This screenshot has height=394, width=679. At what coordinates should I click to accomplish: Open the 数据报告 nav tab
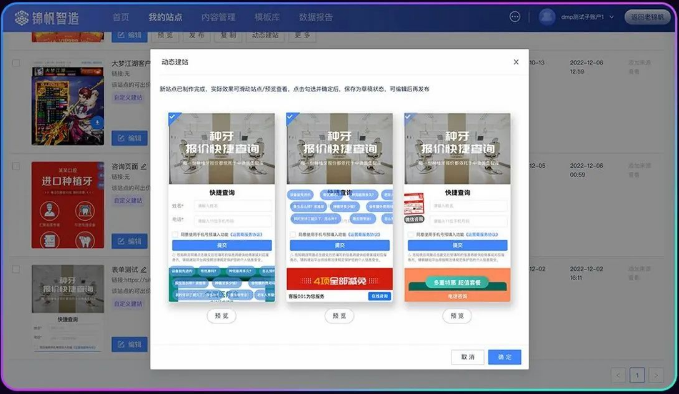pos(316,17)
